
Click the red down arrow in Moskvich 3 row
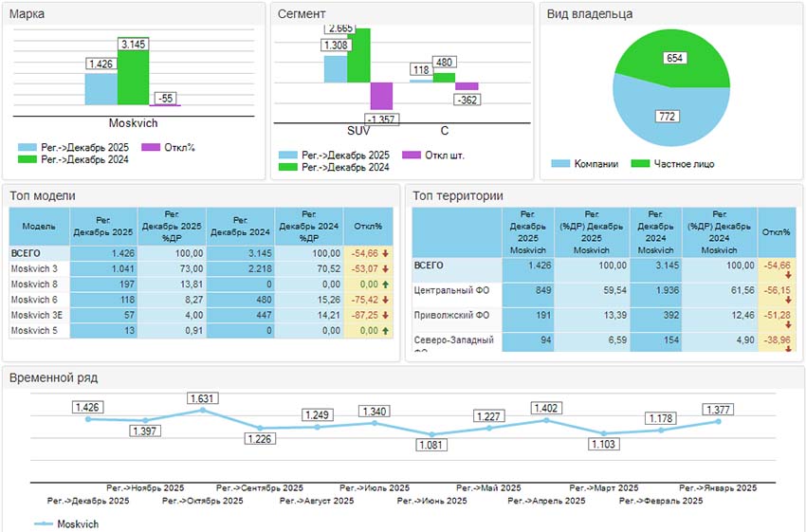point(386,269)
